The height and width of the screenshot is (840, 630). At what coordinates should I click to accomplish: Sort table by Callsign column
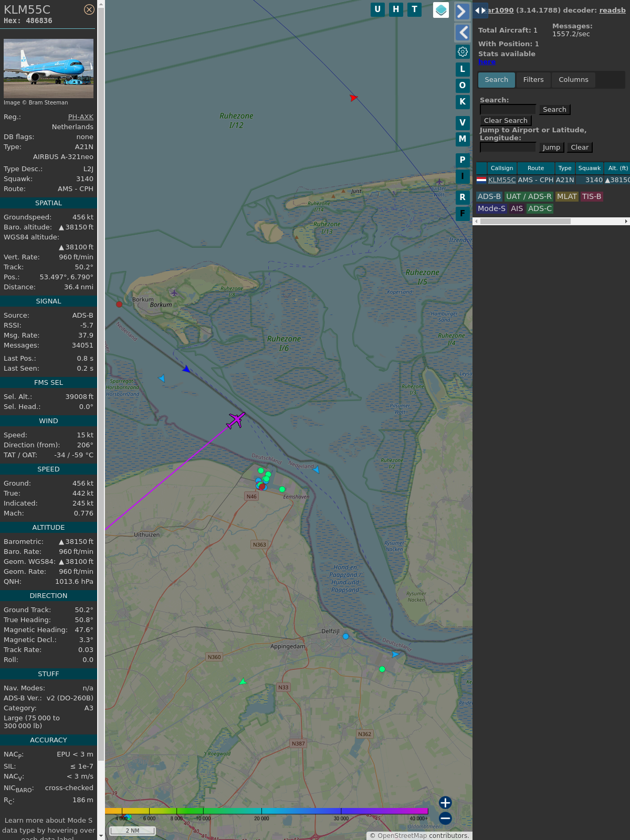point(502,168)
